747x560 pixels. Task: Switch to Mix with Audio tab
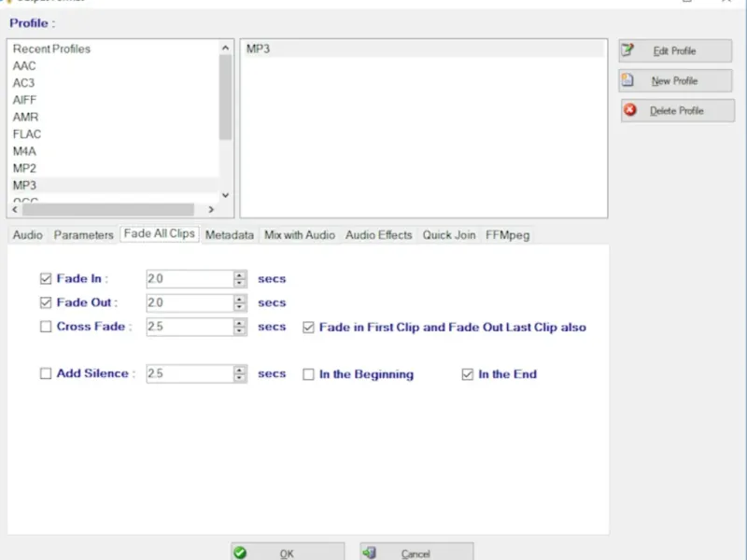tap(300, 235)
